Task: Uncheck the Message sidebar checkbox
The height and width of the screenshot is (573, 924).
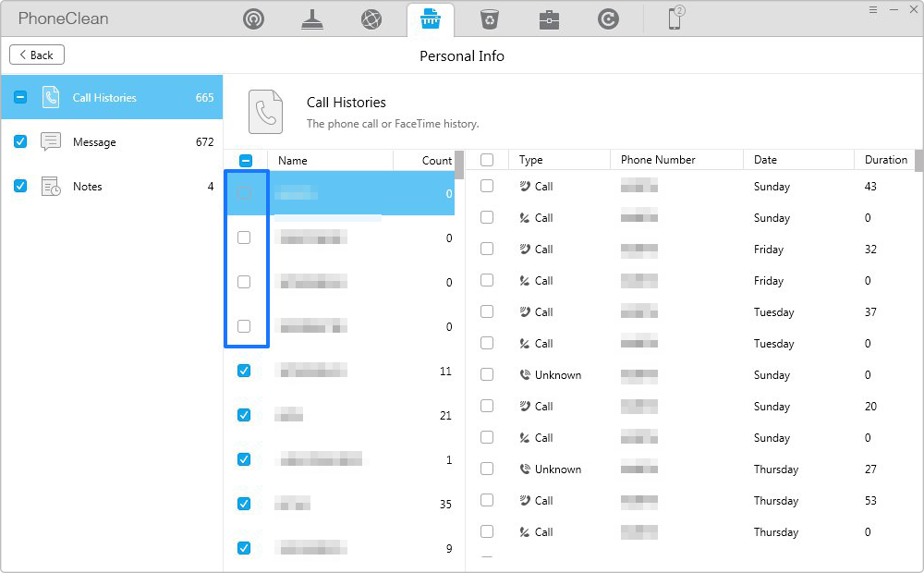Action: click(x=20, y=141)
